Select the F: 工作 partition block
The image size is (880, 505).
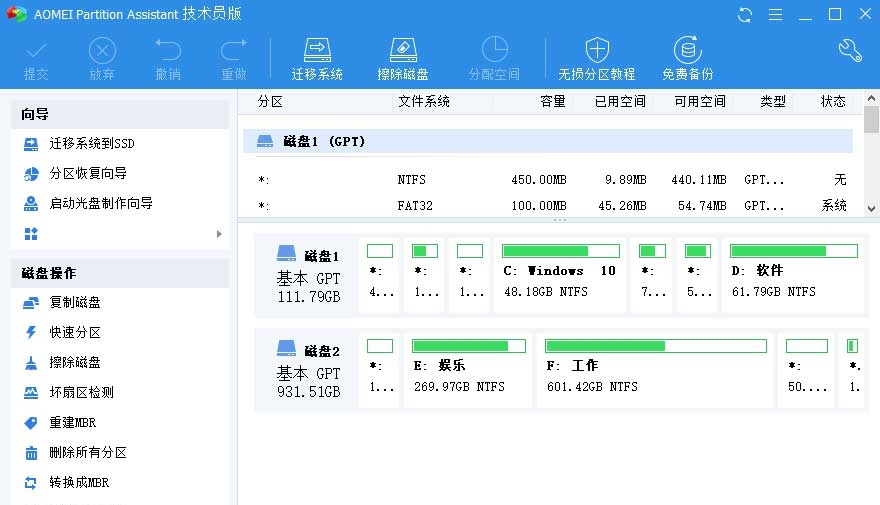(x=656, y=371)
